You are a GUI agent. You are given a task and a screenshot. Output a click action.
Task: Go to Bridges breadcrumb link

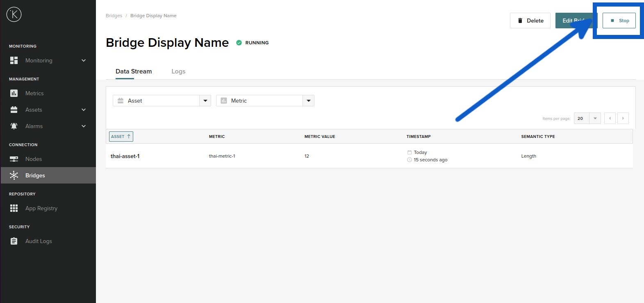tap(114, 16)
